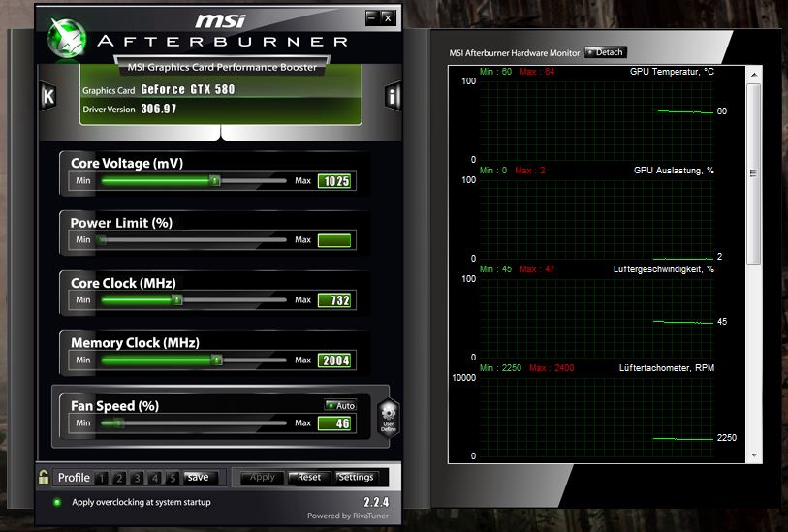Click the Core Voltage slider handle
This screenshot has width=788, height=532.
tap(214, 180)
